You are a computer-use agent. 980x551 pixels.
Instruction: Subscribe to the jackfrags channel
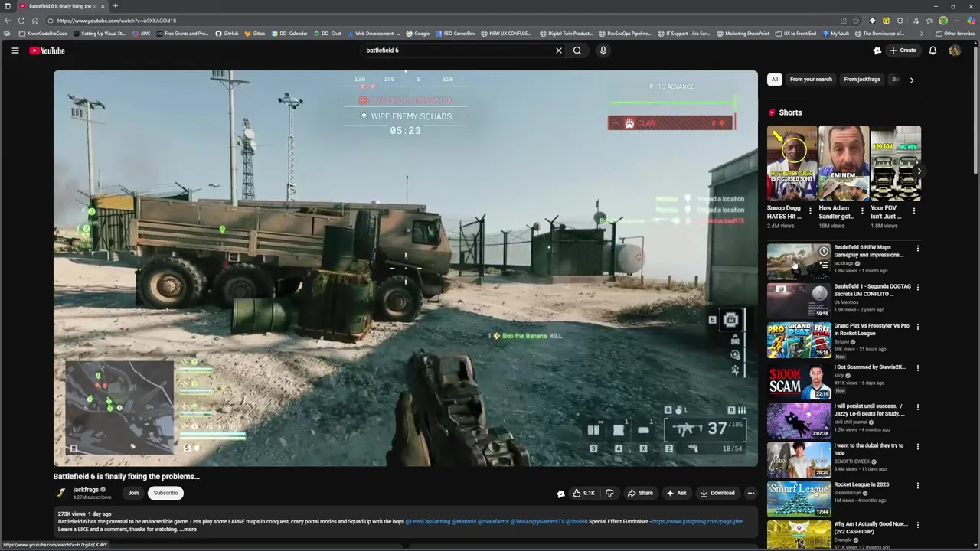pyautogui.click(x=165, y=493)
